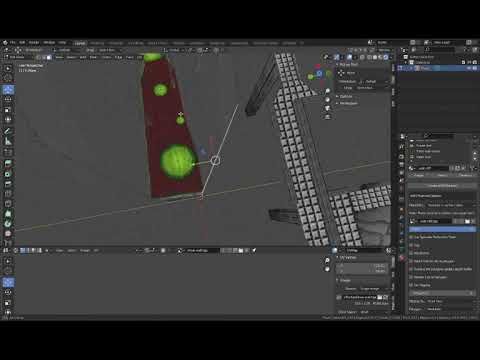The width and height of the screenshot is (480, 360).
Task: Select the Knife tool
Action: 8,204
